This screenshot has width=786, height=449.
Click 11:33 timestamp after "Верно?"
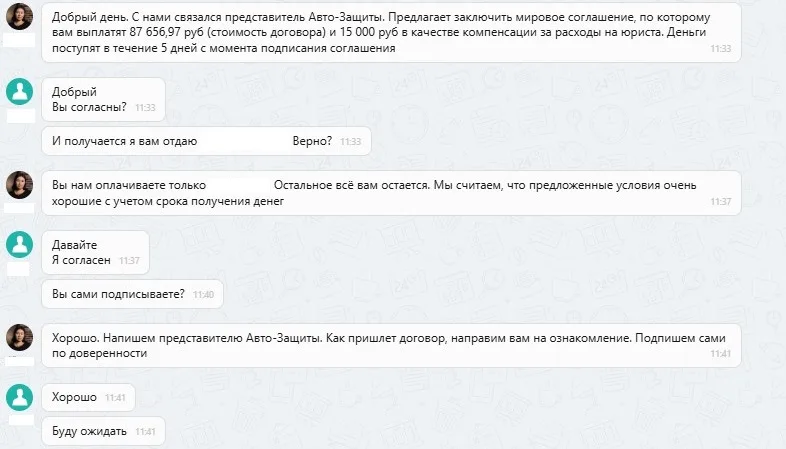click(350, 142)
